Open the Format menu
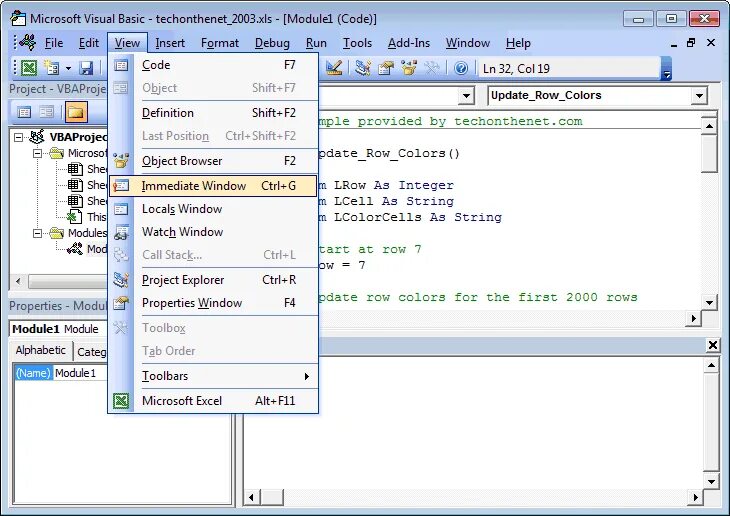Image resolution: width=730 pixels, height=516 pixels. tap(220, 43)
